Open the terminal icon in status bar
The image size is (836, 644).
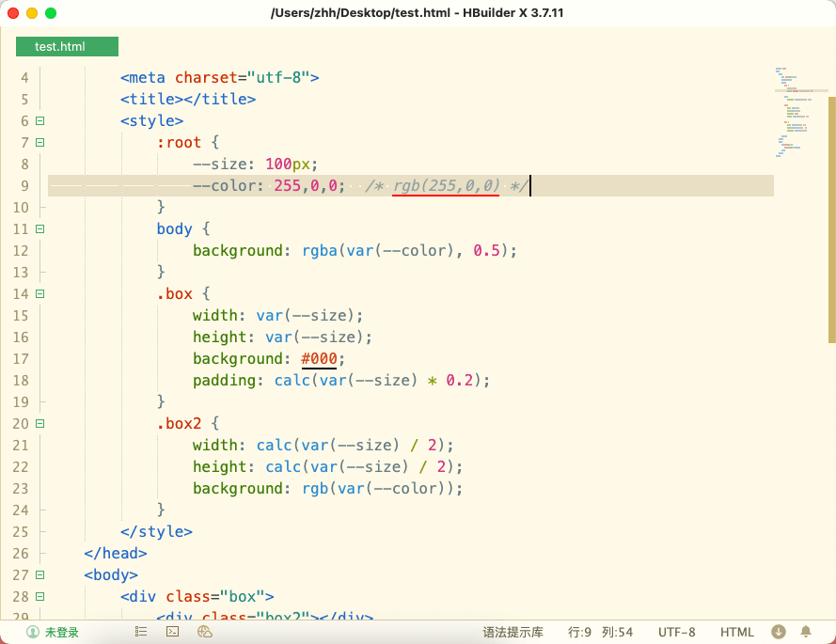tap(172, 633)
